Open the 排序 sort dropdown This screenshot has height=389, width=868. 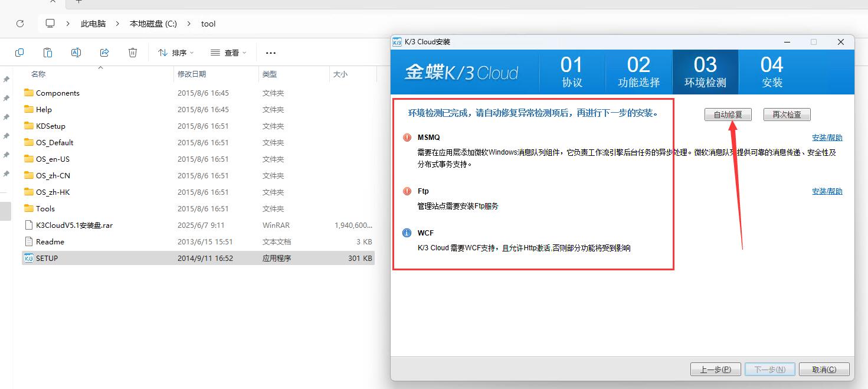(176, 53)
